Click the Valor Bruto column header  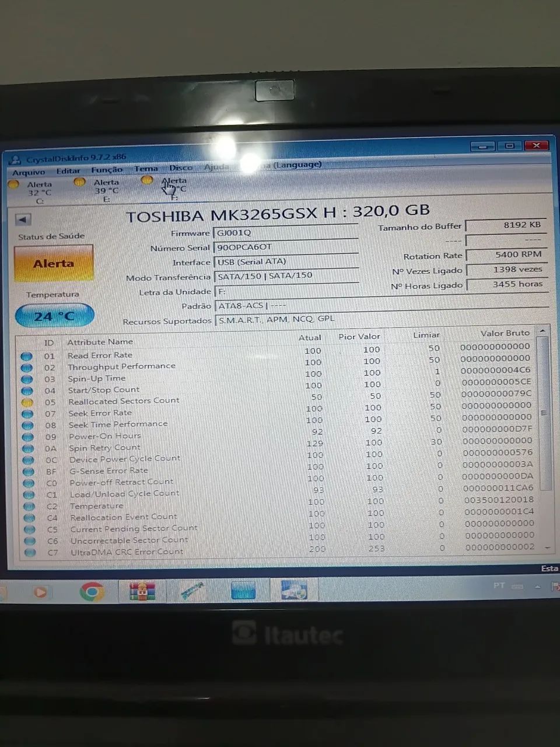point(505,333)
